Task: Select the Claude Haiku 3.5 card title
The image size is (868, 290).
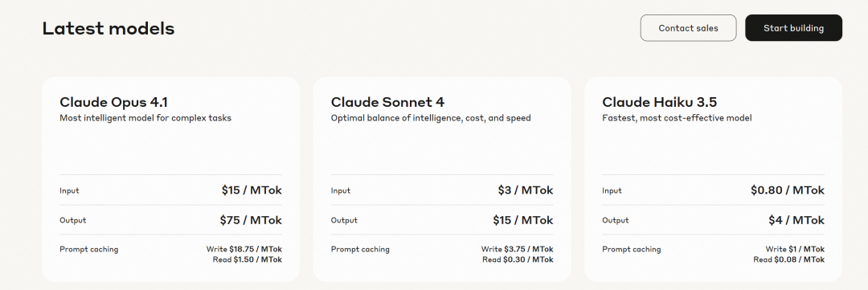Action: coord(659,102)
